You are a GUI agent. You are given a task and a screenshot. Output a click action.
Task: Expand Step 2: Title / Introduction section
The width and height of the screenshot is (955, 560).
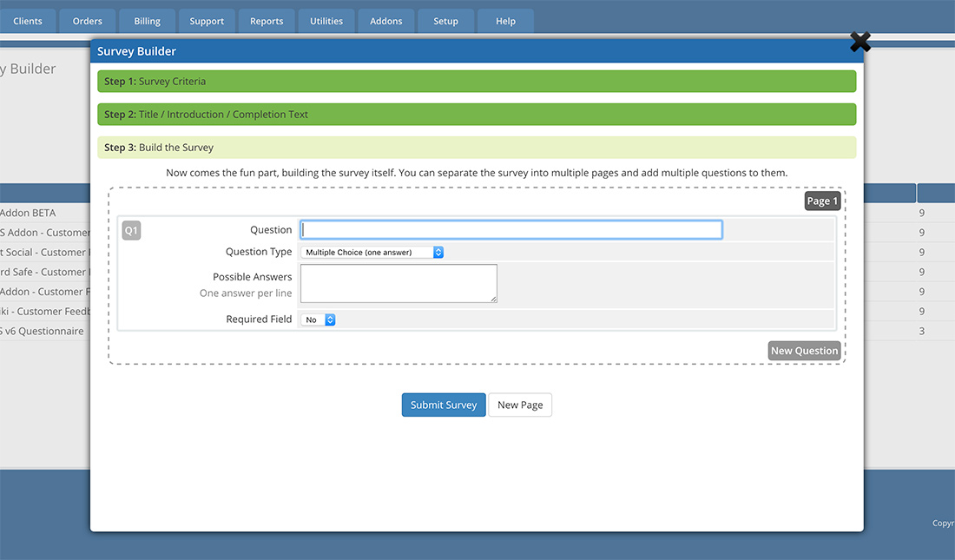pyautogui.click(x=476, y=115)
